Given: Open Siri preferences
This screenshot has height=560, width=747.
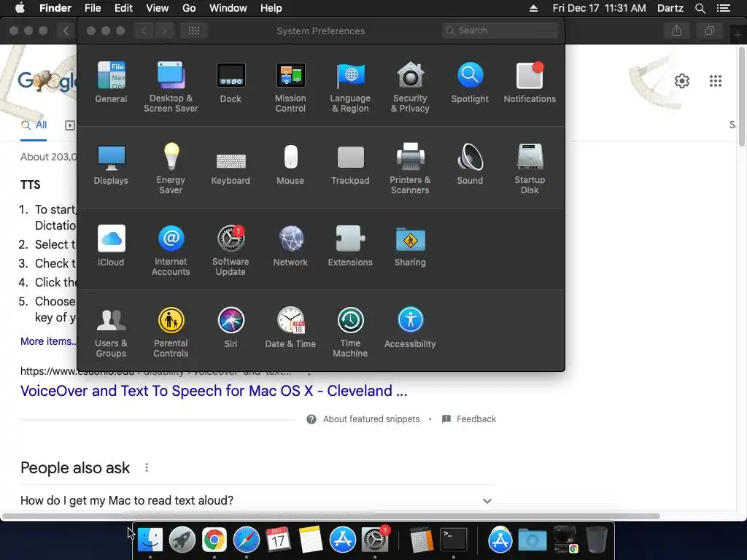Looking at the screenshot, I should (231, 327).
